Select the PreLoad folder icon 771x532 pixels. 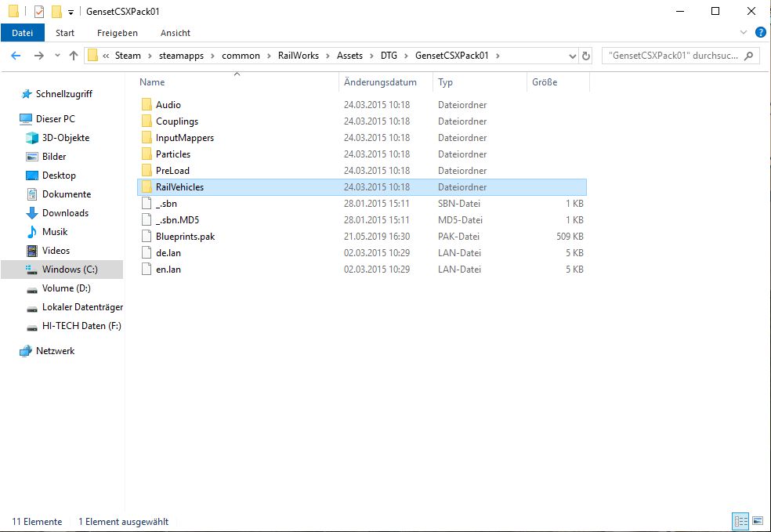[x=147, y=171]
